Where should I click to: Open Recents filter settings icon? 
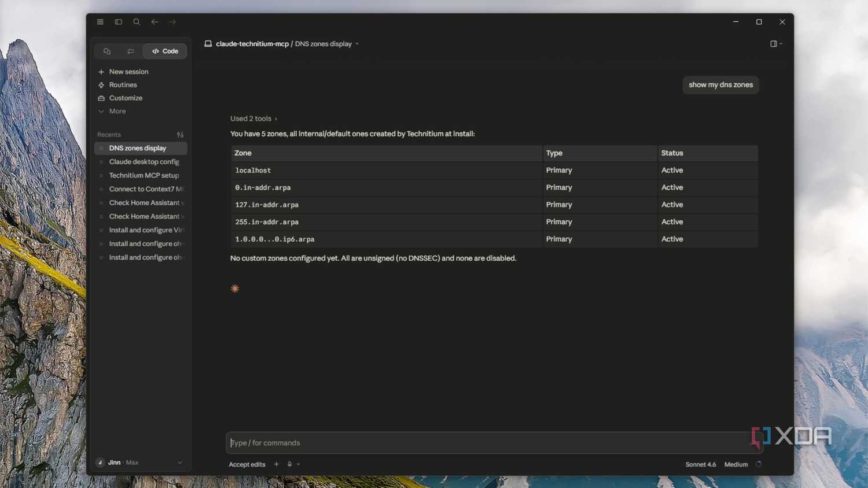click(180, 135)
